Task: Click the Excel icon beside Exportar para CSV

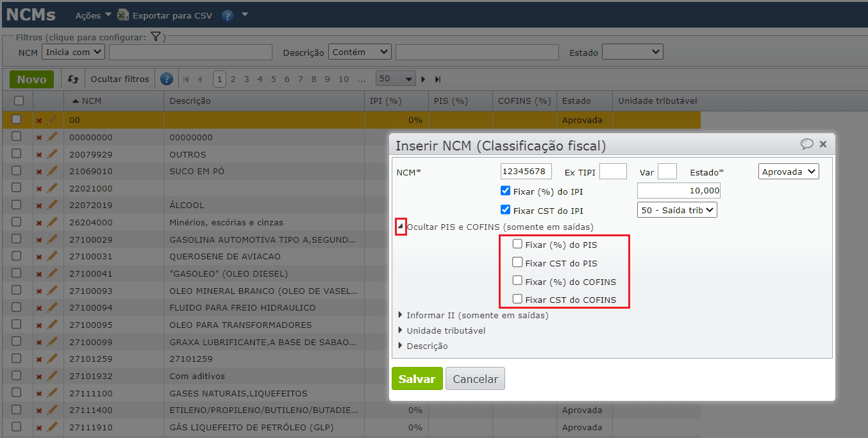Action: 123,15
